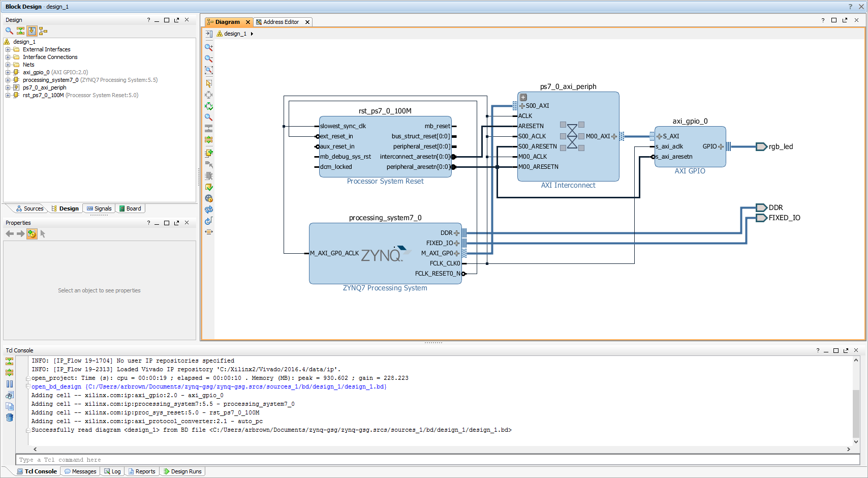Click the Add IP icon in diagram toolbar

point(209,153)
